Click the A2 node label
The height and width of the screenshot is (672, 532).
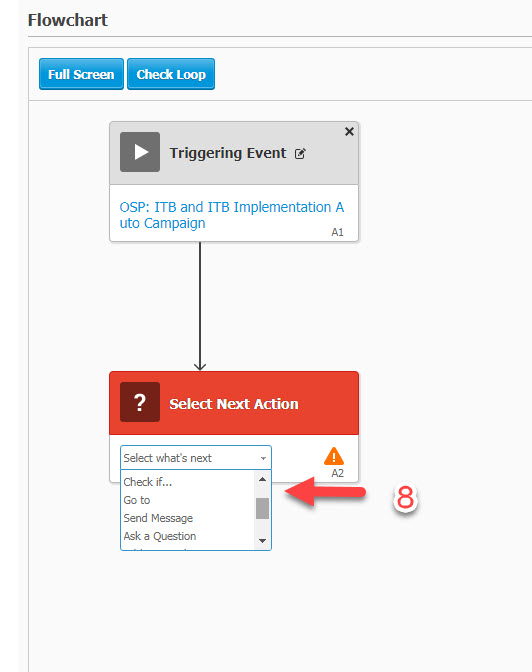pyautogui.click(x=337, y=473)
